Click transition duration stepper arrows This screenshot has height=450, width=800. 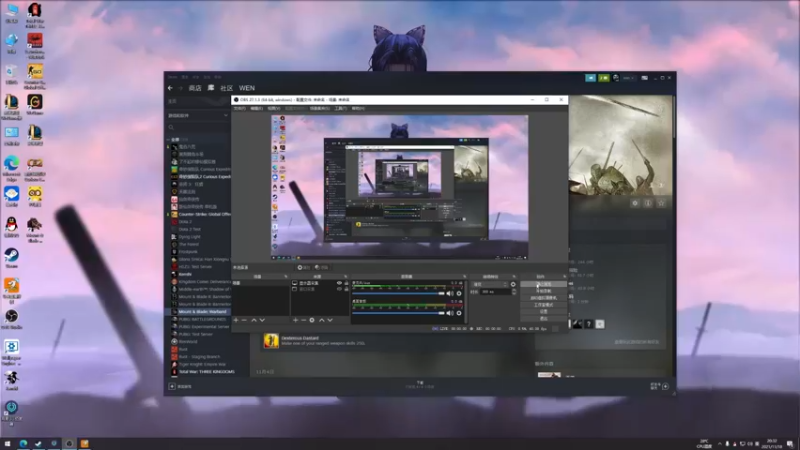(x=514, y=292)
